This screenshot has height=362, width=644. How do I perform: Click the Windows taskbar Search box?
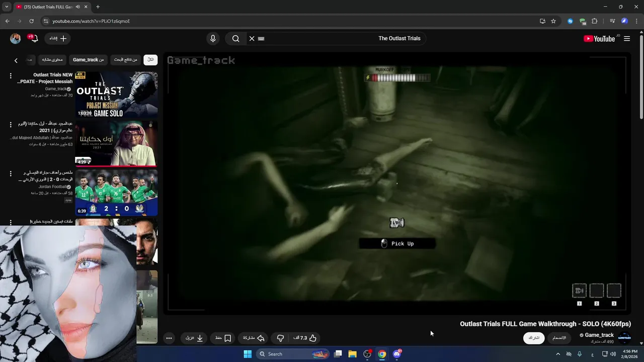[292, 354]
